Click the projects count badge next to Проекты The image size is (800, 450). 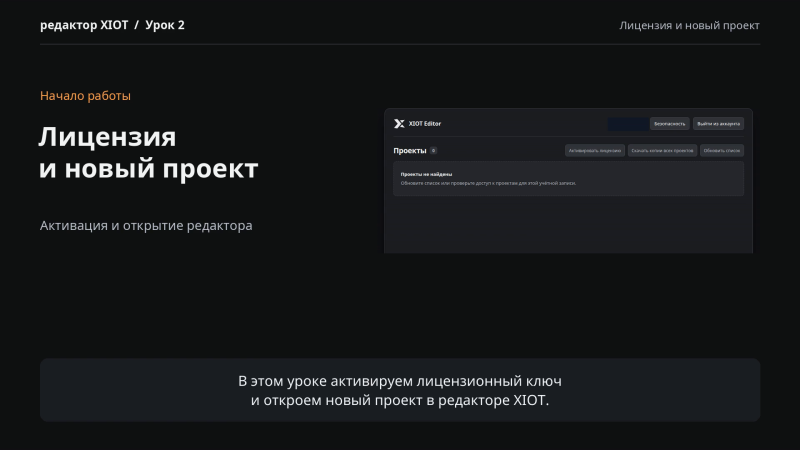coord(433,151)
